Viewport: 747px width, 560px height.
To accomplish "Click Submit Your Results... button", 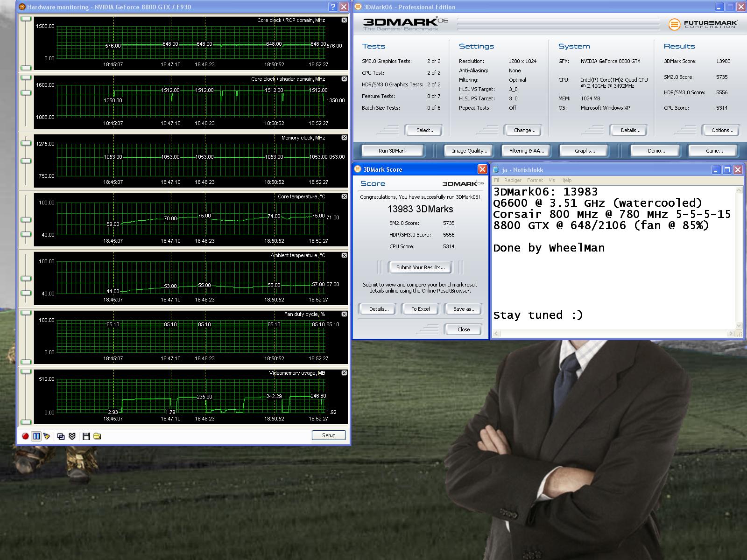I will (x=421, y=267).
